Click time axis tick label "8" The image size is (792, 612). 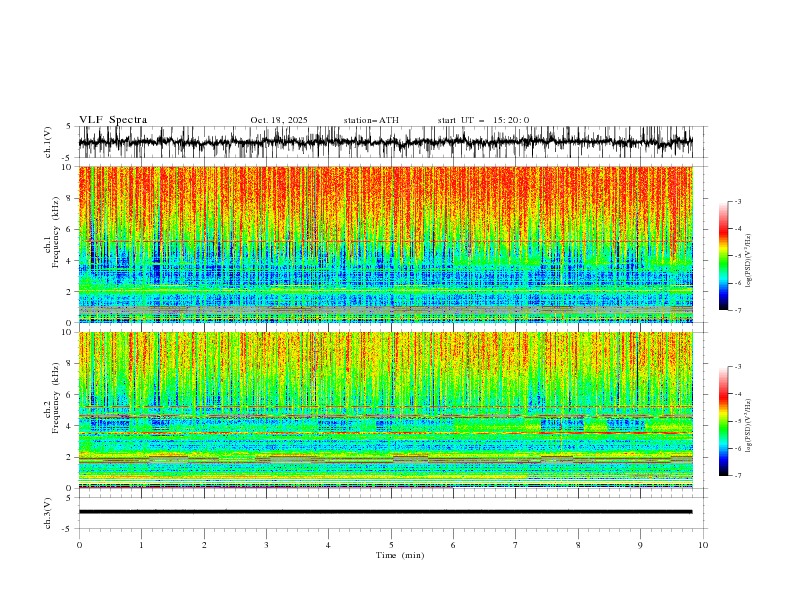coord(578,545)
